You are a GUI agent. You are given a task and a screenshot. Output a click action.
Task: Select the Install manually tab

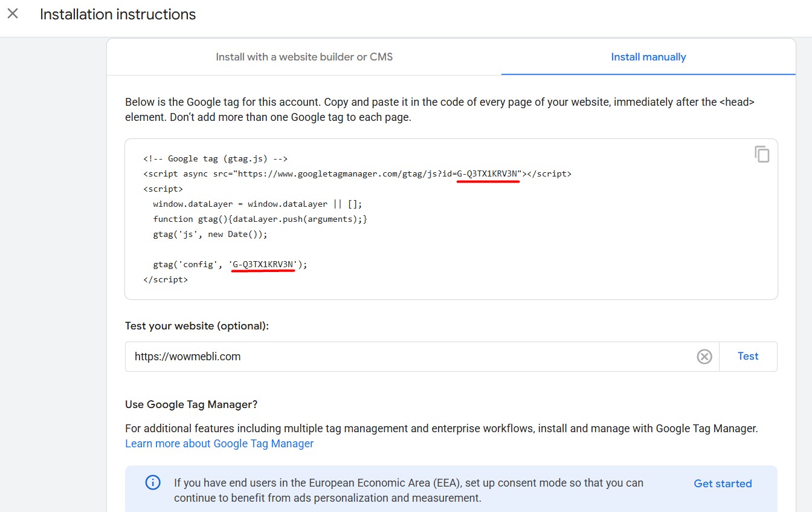(648, 57)
